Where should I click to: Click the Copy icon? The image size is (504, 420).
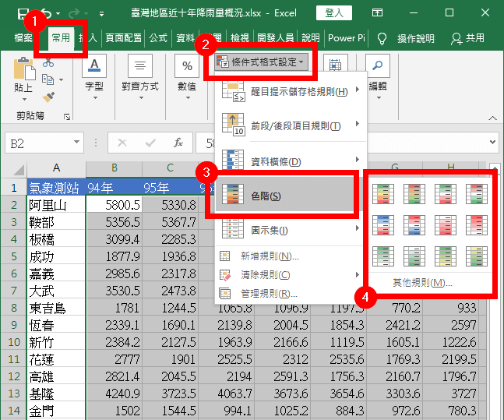48,79
